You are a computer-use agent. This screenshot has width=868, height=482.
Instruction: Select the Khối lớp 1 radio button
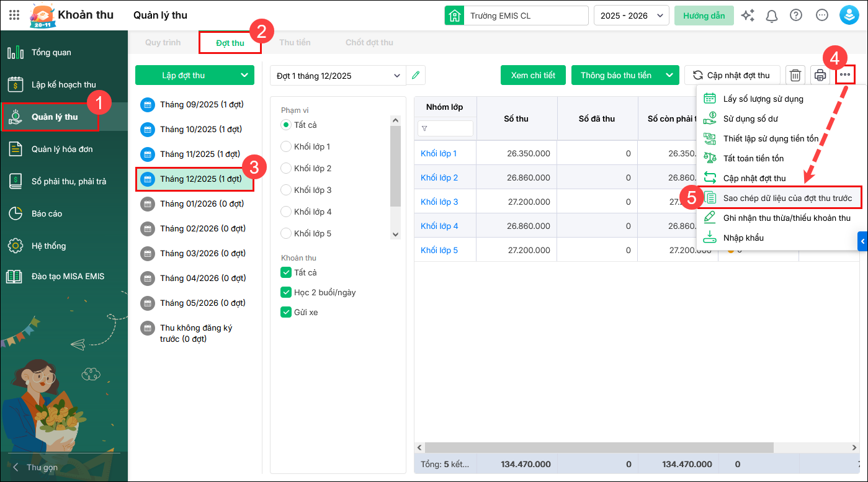point(286,146)
